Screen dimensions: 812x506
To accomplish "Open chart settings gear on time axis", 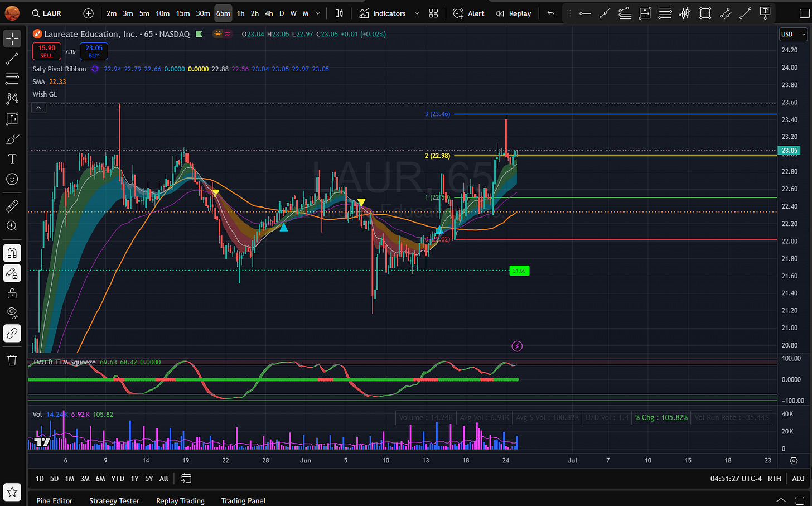I will click(794, 461).
